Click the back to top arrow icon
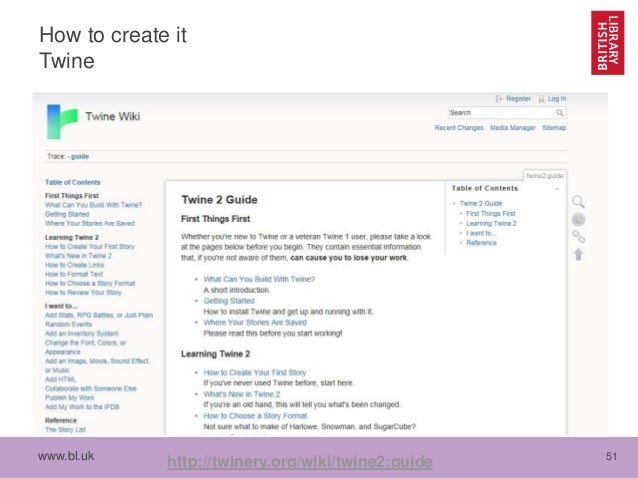Screen dimensions: 638x479 point(578,254)
